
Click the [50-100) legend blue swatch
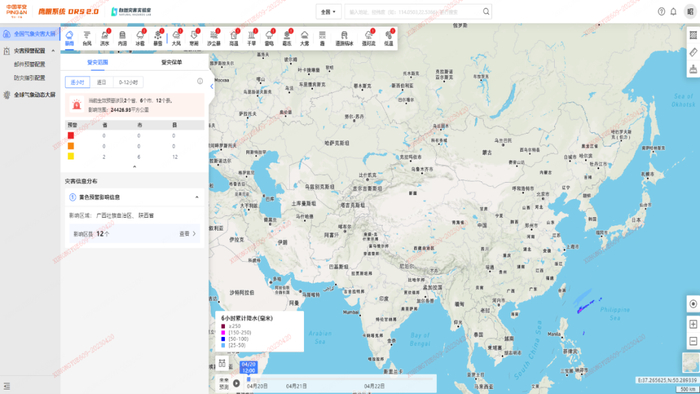point(223,339)
